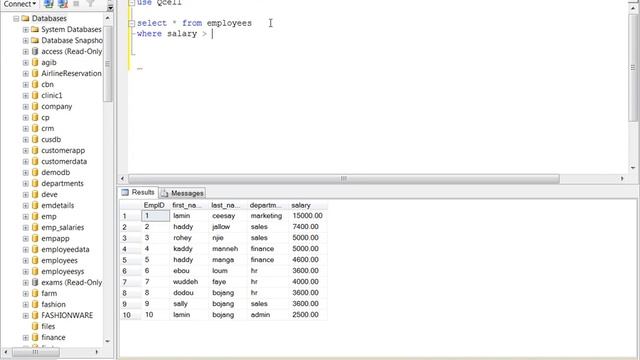Click the cusdb database cylinder icon

pos(35,139)
